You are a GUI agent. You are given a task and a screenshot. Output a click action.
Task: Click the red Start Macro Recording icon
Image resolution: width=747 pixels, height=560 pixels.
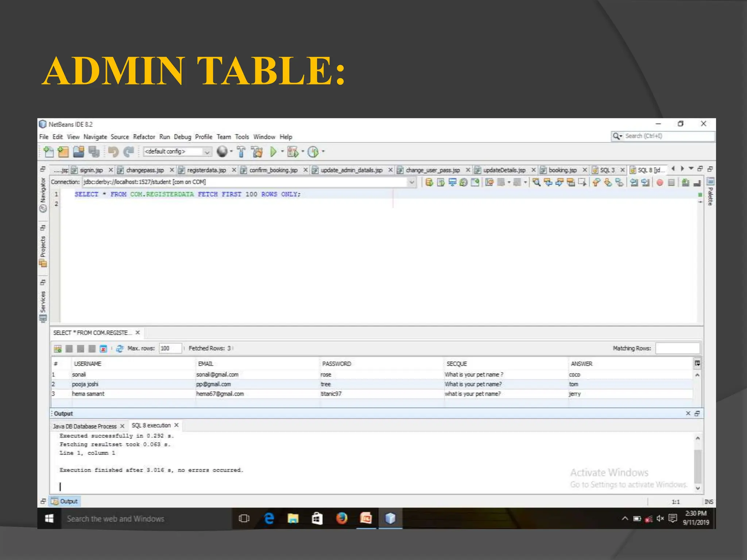click(659, 182)
